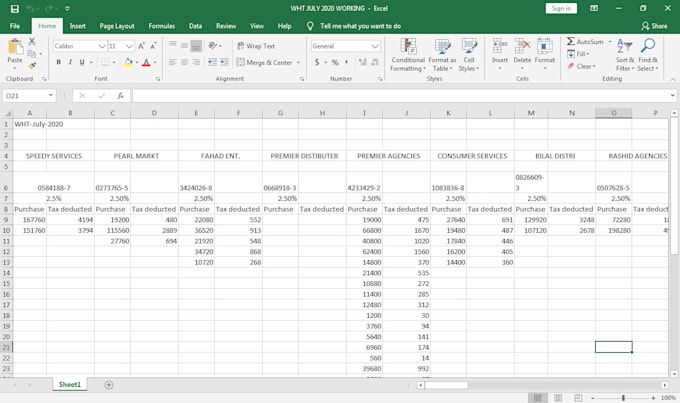Switch to the Formulas tab
Screen dimensions: 680x403
tap(162, 26)
